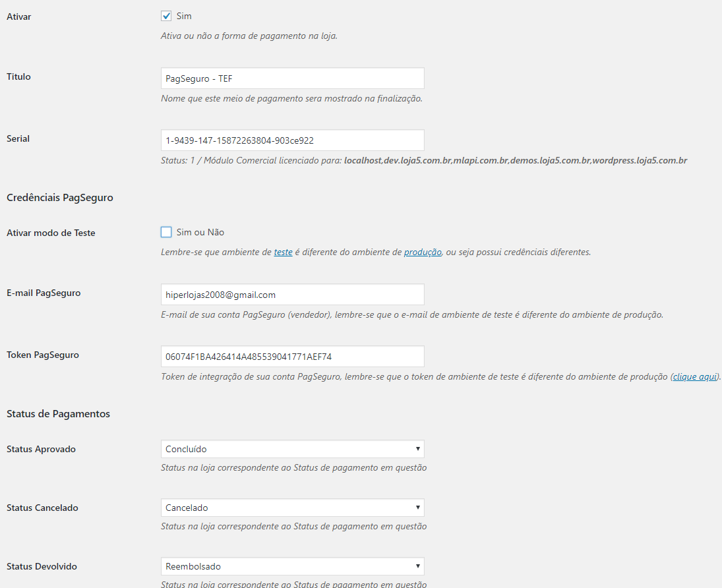
Task: Click the "Ativar" field label
Action: click(19, 16)
